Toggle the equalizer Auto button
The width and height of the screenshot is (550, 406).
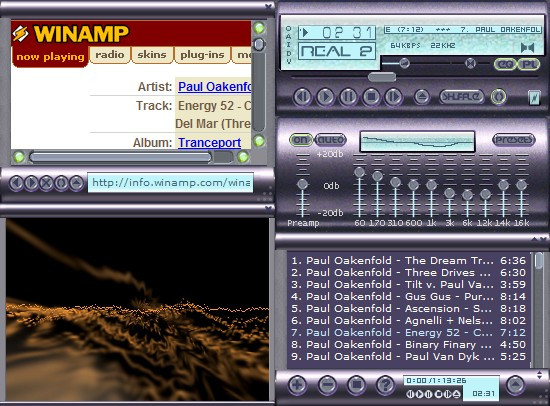[330, 140]
